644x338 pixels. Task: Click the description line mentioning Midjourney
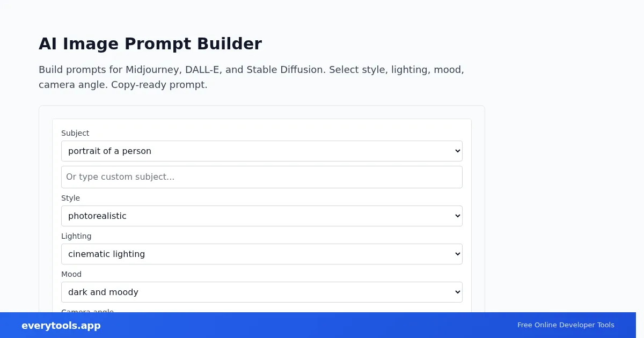tap(251, 70)
